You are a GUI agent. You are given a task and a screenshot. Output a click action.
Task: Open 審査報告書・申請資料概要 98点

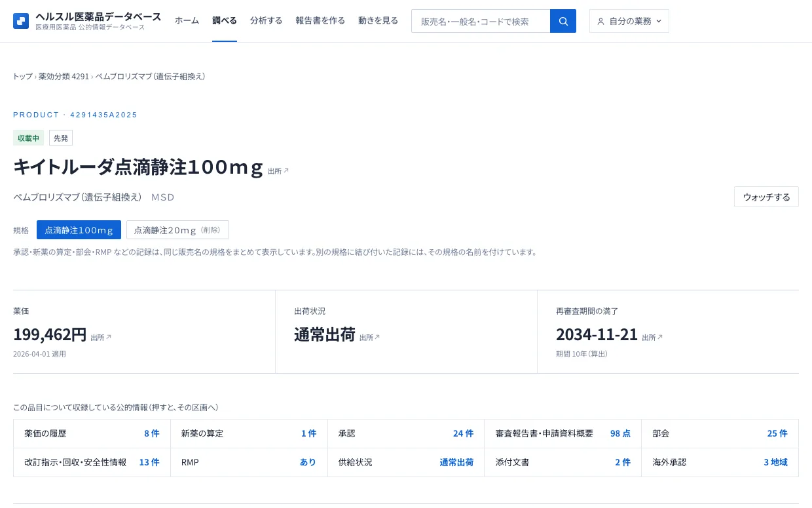click(x=563, y=433)
